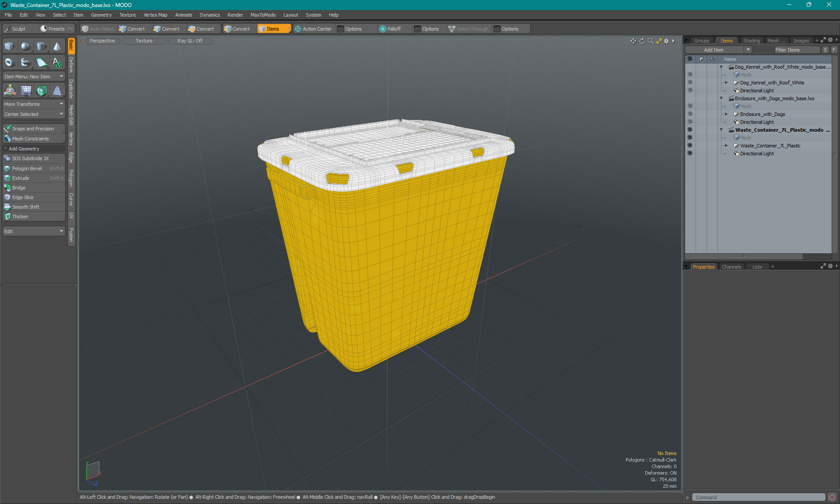This screenshot has width=840, height=504.
Task: Click the soft grid deform tool icon
Action: [x=26, y=91]
